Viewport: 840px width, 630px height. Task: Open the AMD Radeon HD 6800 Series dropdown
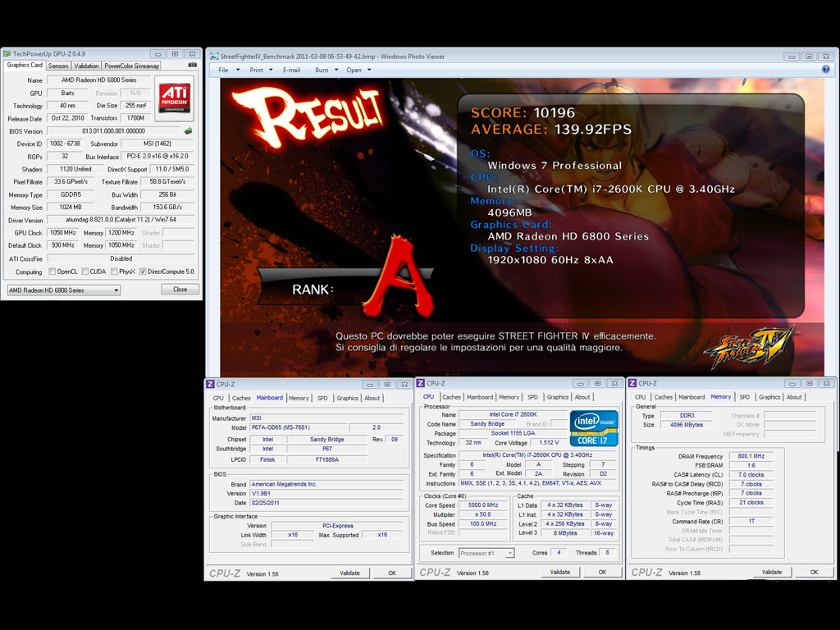(x=64, y=290)
